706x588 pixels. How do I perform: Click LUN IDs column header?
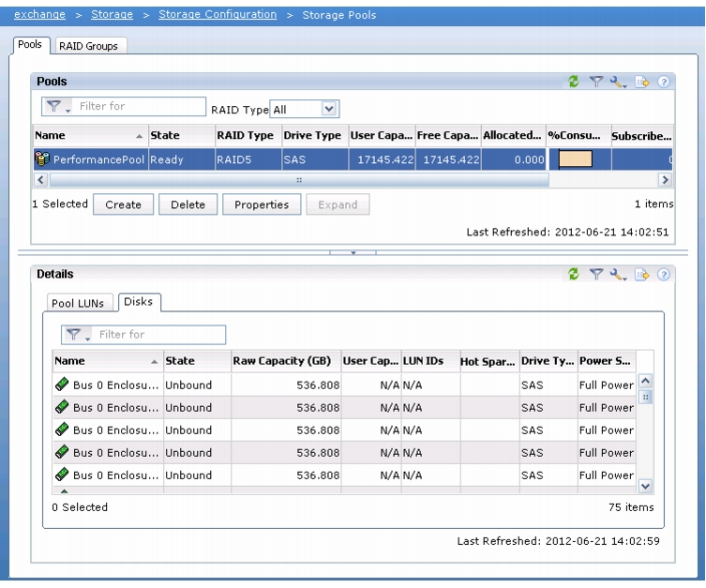[430, 361]
